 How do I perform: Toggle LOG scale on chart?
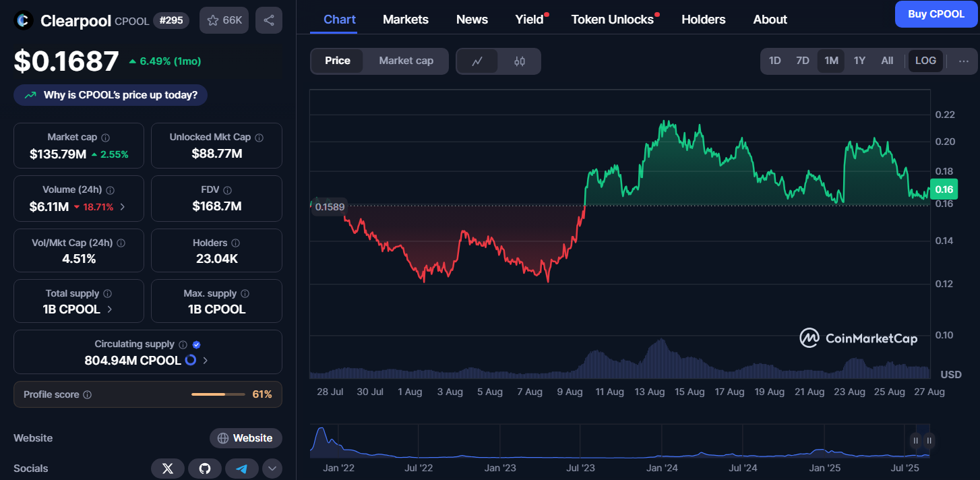coord(925,61)
